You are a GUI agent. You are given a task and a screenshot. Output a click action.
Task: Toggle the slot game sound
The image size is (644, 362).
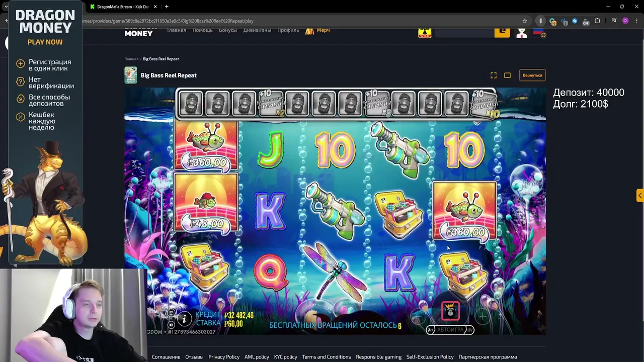171,324
